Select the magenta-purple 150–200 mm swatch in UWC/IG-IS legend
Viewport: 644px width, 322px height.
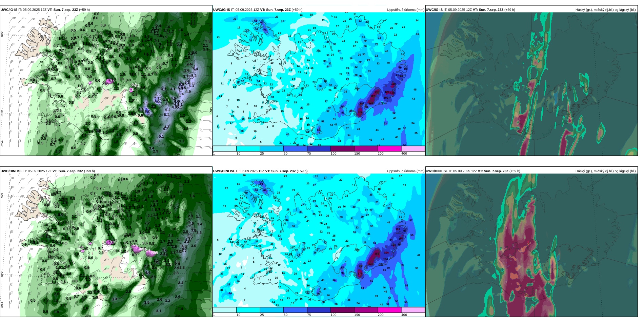click(366, 148)
